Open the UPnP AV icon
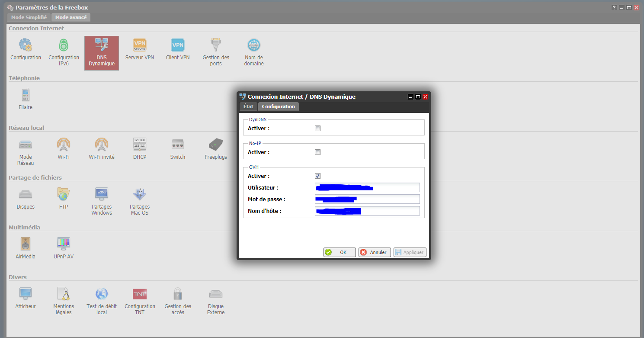Image resolution: width=644 pixels, height=338 pixels. [x=64, y=248]
